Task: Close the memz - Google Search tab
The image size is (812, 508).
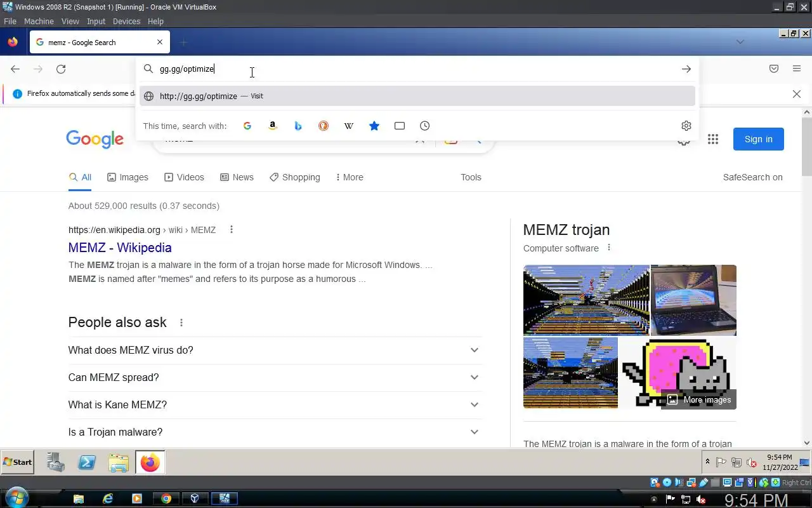Action: coord(160,43)
